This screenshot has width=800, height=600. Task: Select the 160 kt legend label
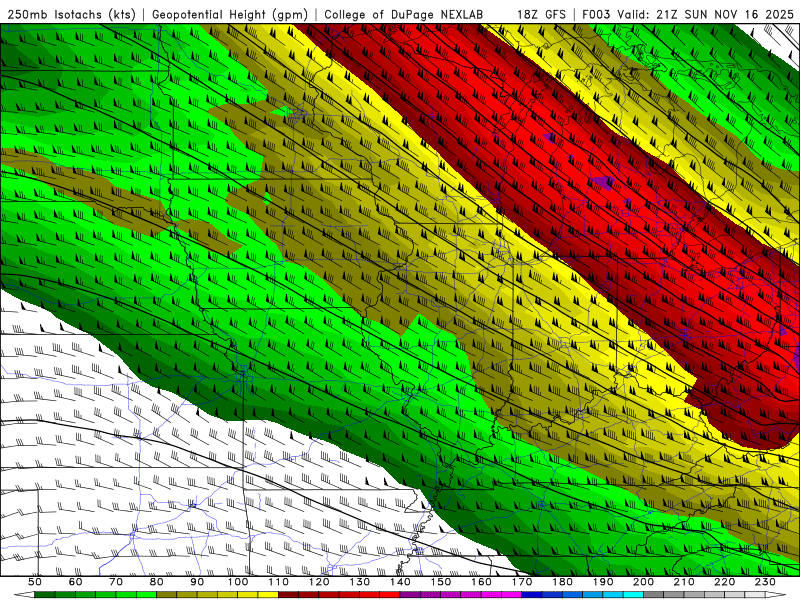point(481,582)
